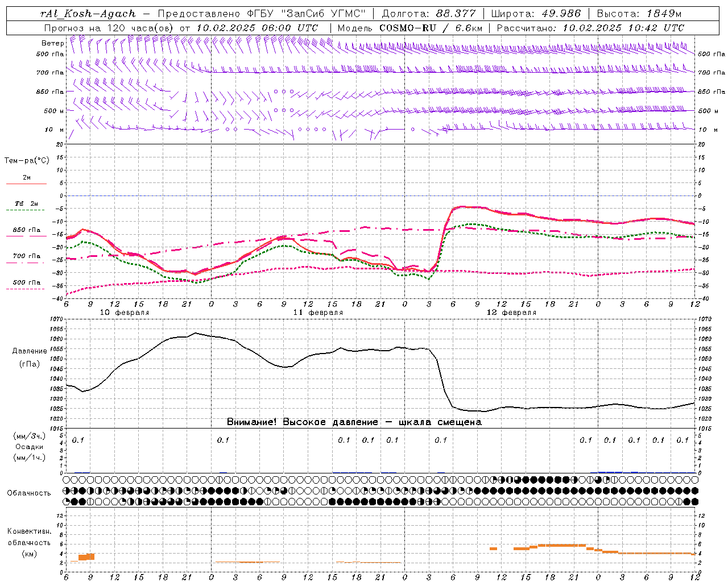Click the (км) unit under convective cloudiness
Image resolution: width=728 pixels, height=582 pixels.
[29, 553]
